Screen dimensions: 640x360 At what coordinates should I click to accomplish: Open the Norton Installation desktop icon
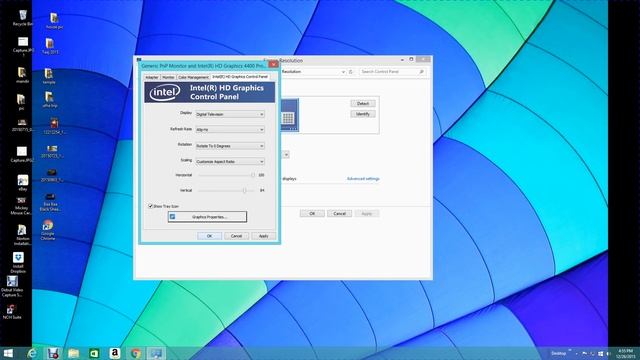click(x=22, y=235)
